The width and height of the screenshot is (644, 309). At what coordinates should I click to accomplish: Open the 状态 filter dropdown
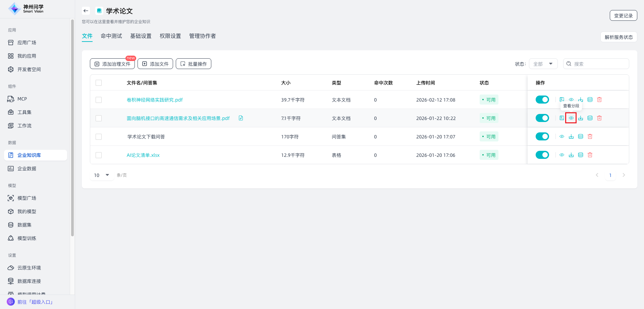(543, 64)
